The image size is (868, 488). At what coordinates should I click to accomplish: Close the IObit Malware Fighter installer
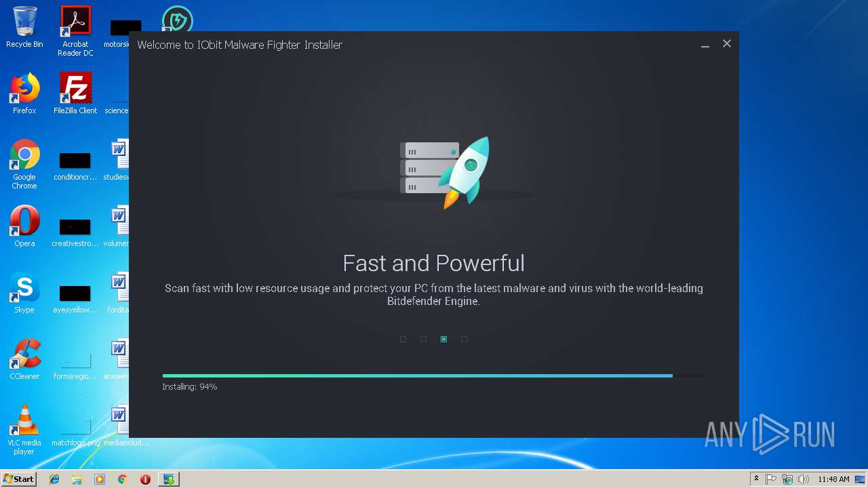coord(727,44)
